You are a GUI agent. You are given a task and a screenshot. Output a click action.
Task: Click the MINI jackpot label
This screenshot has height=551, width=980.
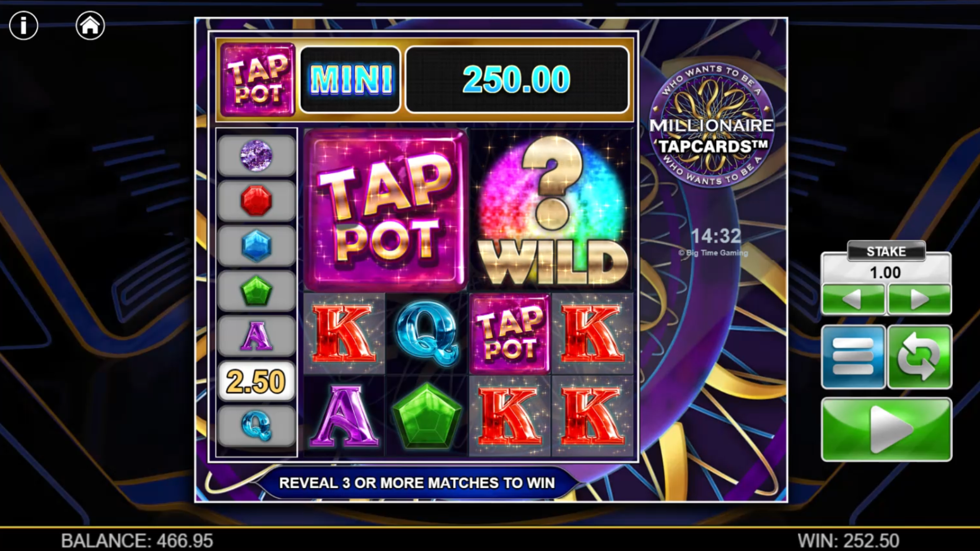click(x=350, y=80)
